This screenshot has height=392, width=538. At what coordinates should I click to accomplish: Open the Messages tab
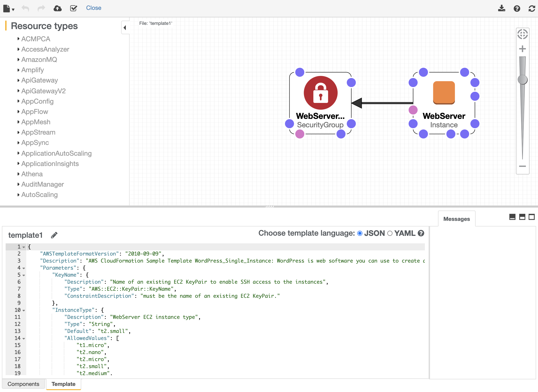tap(456, 219)
